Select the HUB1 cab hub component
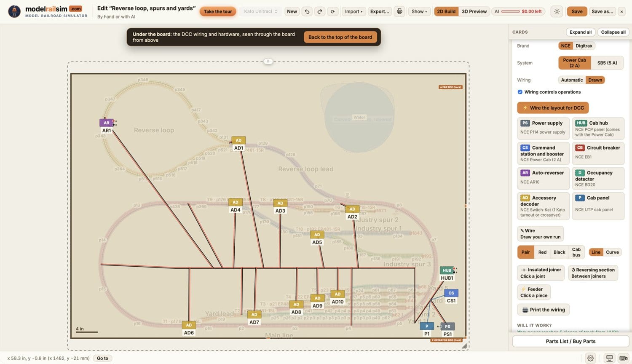 (x=447, y=270)
